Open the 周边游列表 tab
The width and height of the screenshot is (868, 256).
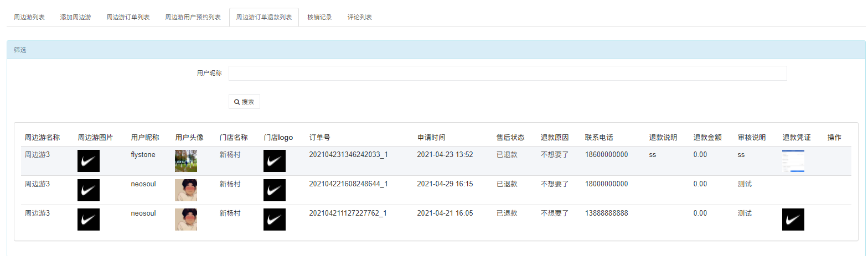click(29, 17)
